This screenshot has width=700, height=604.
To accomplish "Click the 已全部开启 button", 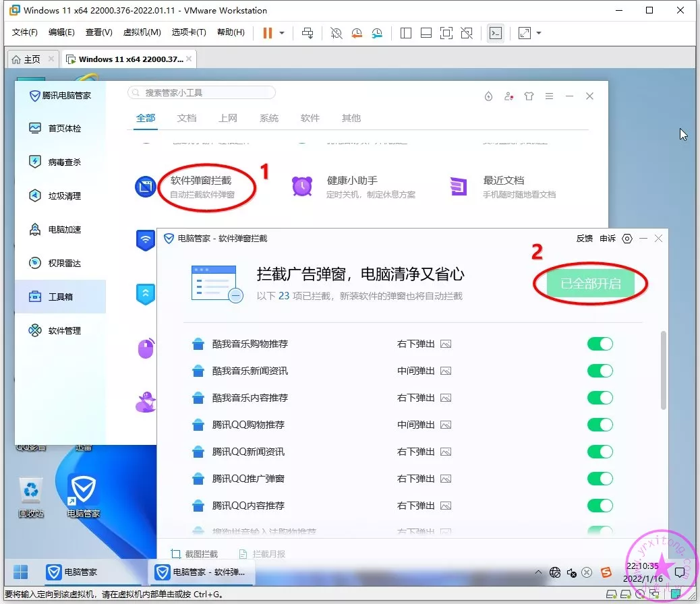I will point(591,283).
